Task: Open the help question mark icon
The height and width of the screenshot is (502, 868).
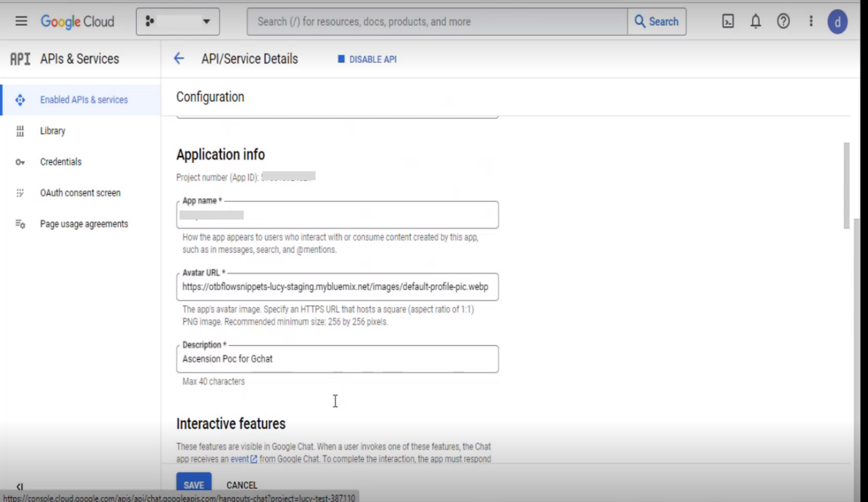Action: pyautogui.click(x=783, y=21)
